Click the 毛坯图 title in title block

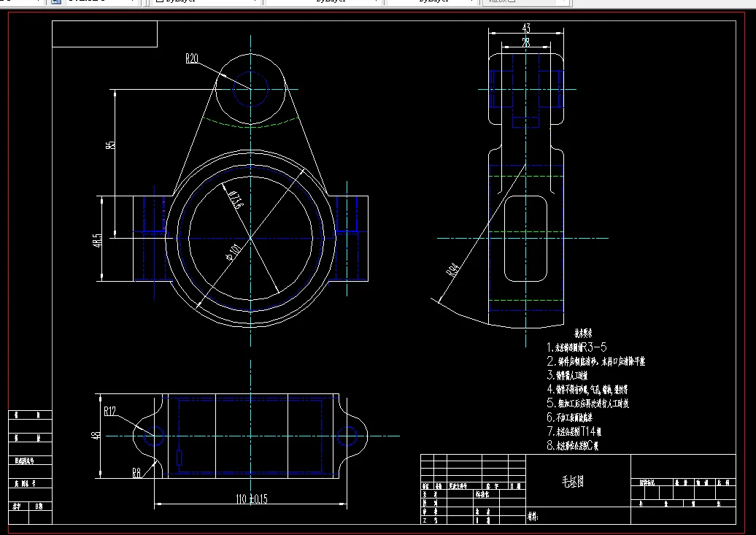tap(573, 481)
